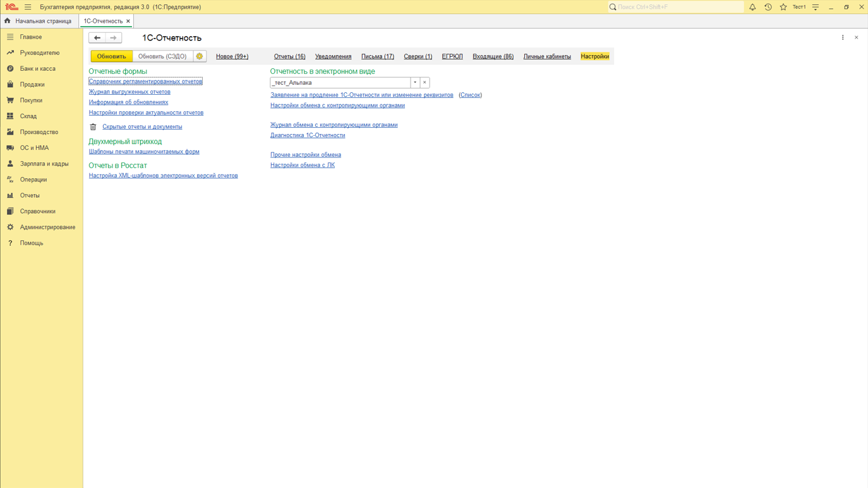Click the (Список) link
Screen dimensions: 868x488
click(x=470, y=95)
